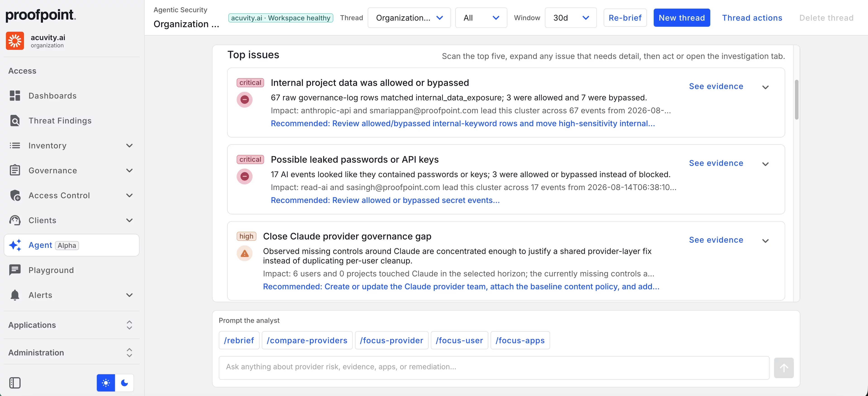Switch to light theme sun toggle
The image size is (868, 396).
tap(106, 383)
